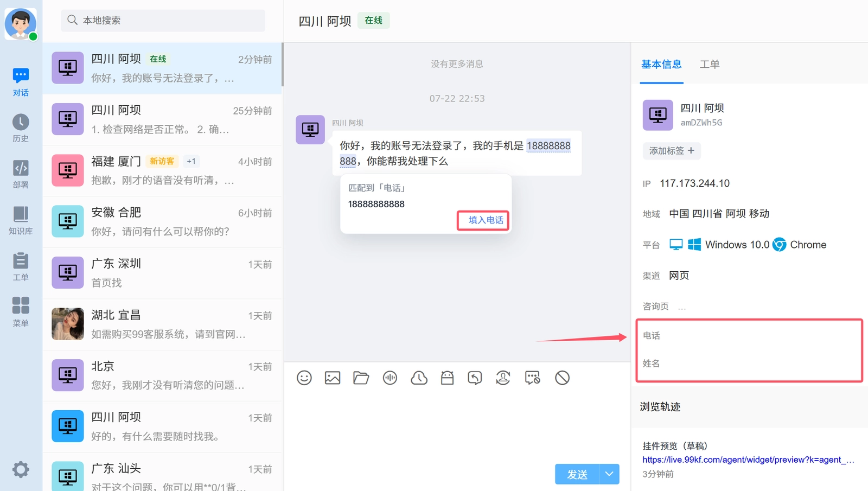Click the magnifier icon in search box
Image resolution: width=868 pixels, height=491 pixels.
click(72, 20)
